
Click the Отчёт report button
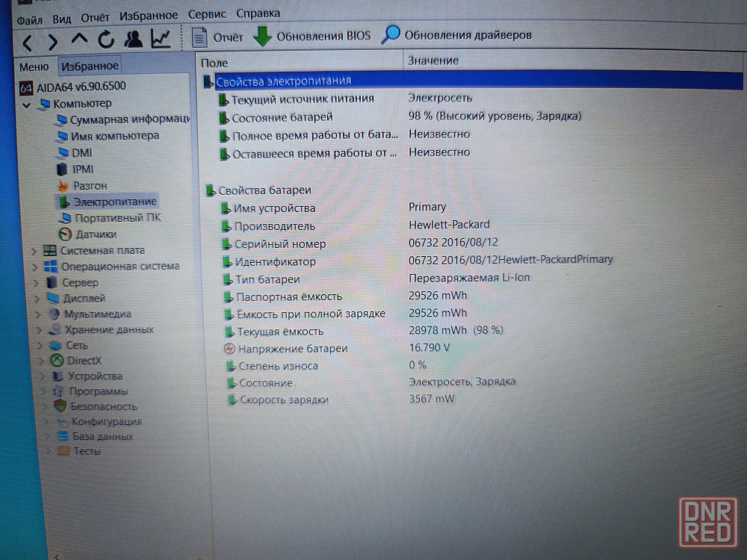tap(217, 37)
